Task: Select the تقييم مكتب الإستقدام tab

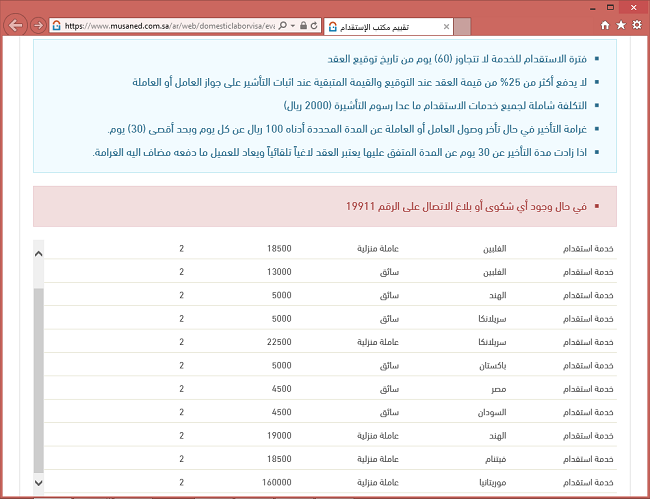Action: (x=388, y=27)
